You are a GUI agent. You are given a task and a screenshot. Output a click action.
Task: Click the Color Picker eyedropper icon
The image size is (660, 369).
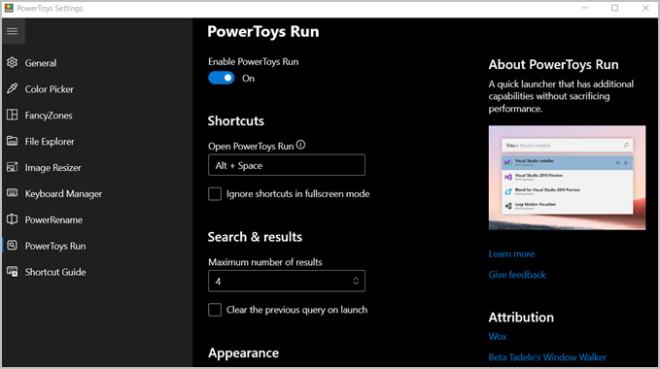tap(12, 89)
